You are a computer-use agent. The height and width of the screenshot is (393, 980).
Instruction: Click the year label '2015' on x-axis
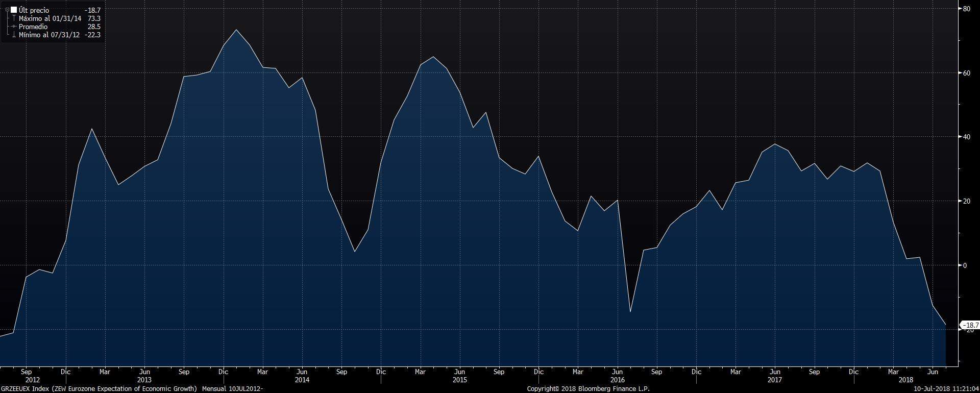tap(460, 380)
